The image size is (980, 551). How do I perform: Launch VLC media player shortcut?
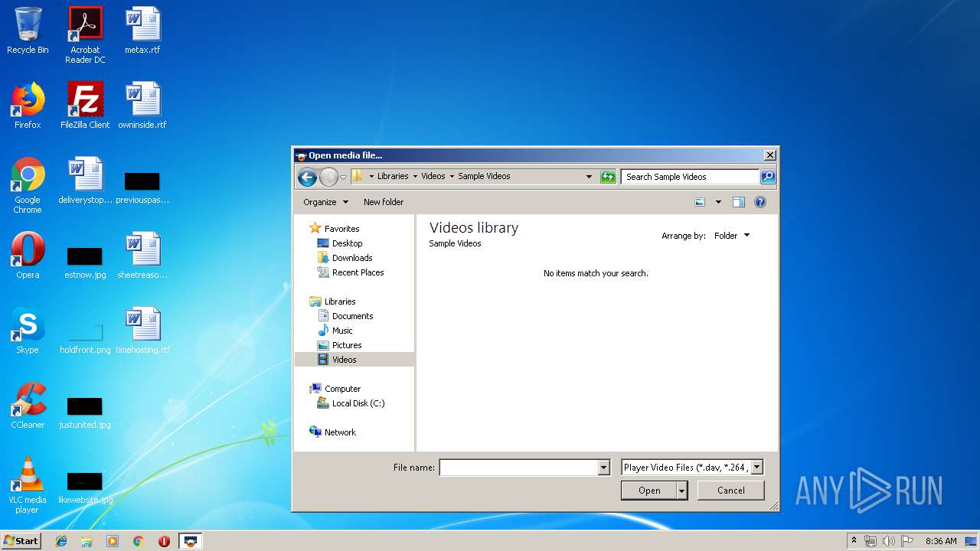click(28, 485)
